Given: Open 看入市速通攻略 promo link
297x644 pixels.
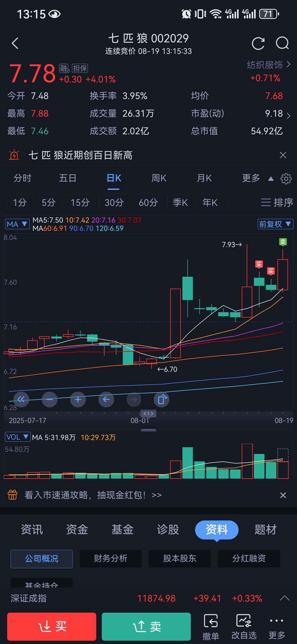Looking at the screenshot, I should (93, 495).
